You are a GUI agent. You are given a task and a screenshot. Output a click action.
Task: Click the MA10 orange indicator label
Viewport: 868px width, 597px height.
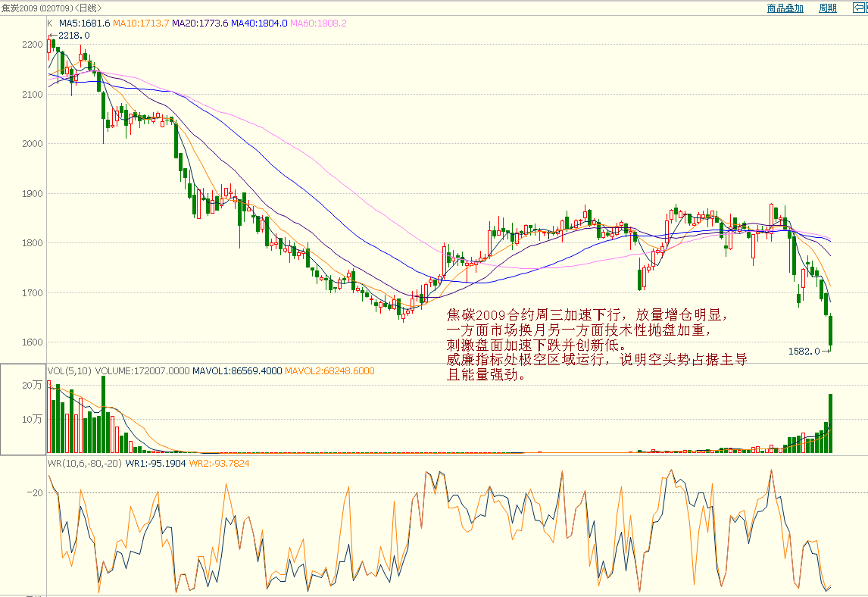pyautogui.click(x=141, y=23)
